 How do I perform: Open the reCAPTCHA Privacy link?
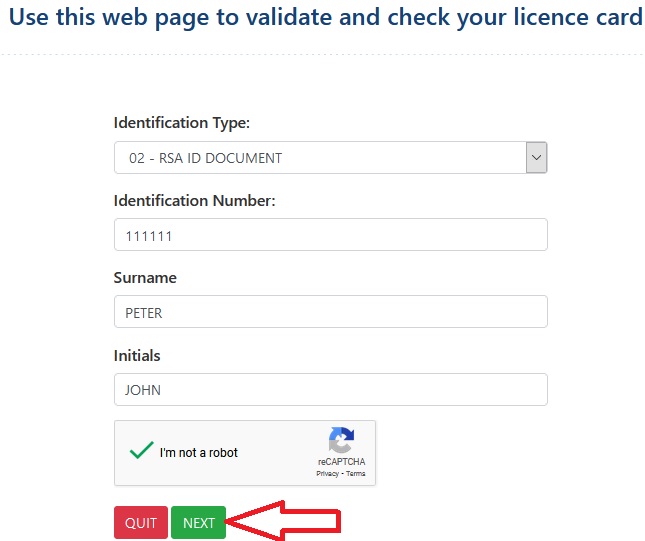pos(327,473)
